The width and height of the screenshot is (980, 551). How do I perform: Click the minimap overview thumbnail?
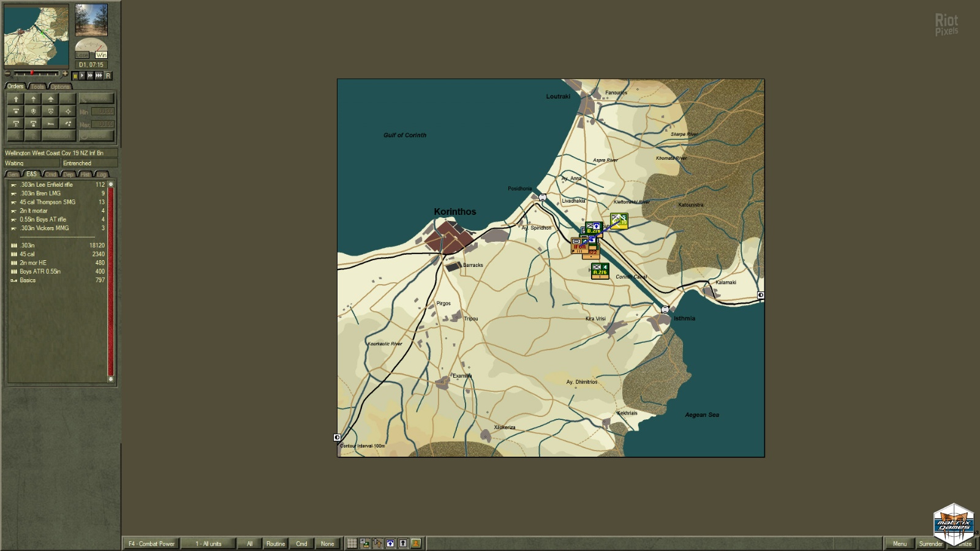pos(36,36)
